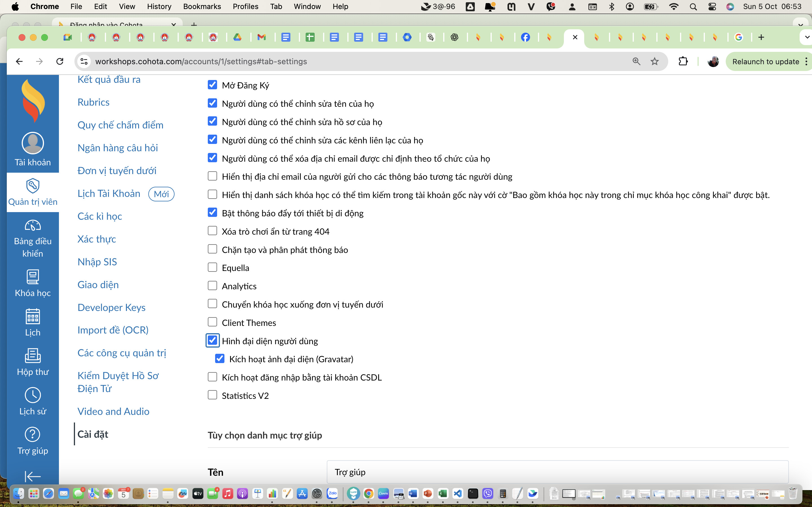
Task: Open Chrome three-dot menu beside Relaunch
Action: [806, 61]
